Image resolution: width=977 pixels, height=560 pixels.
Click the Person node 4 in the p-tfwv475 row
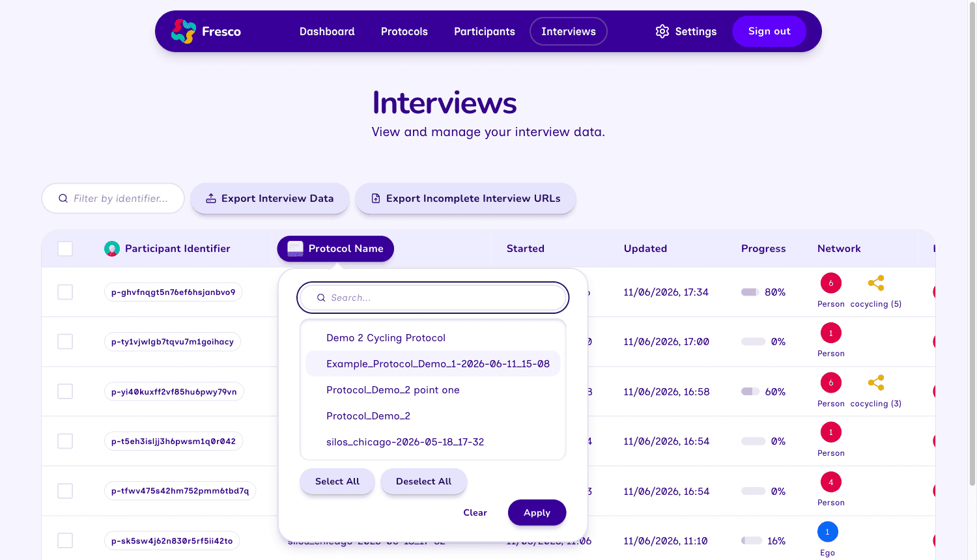[x=831, y=483]
